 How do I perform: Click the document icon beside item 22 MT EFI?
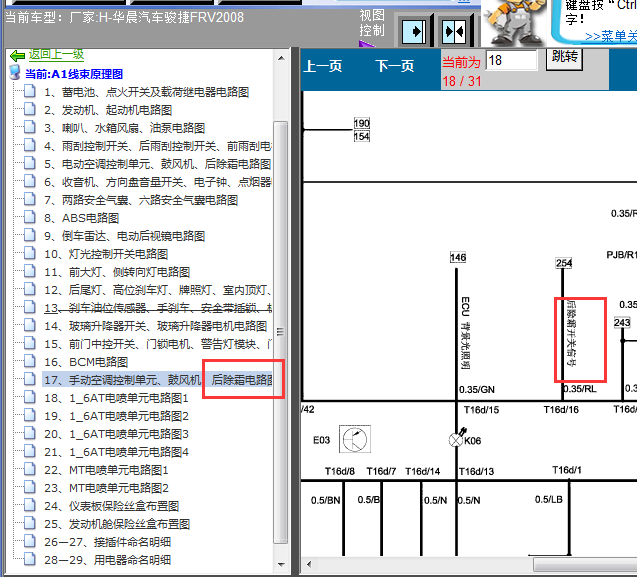pos(29,469)
